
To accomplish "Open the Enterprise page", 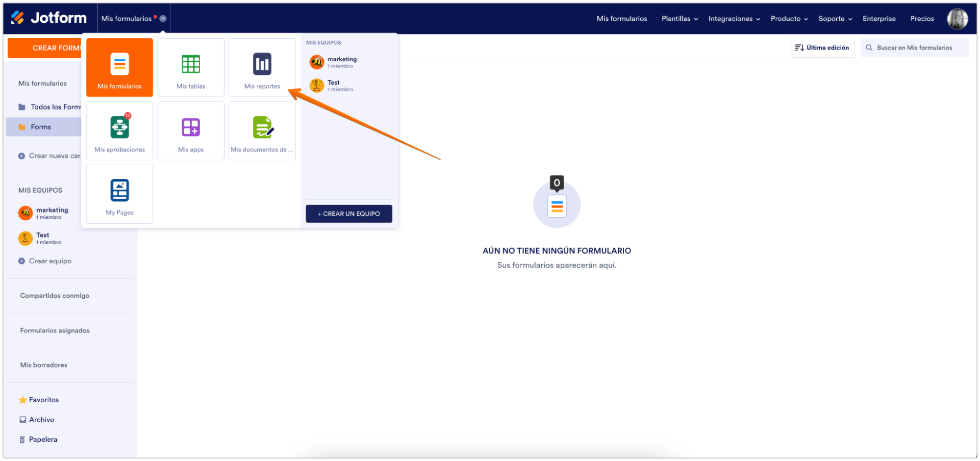I will click(879, 19).
